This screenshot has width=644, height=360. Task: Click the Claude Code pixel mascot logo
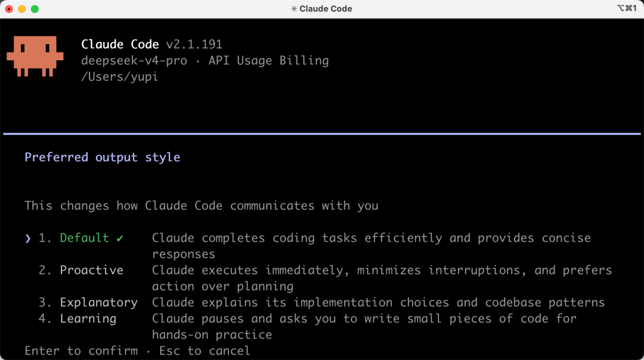[35, 56]
